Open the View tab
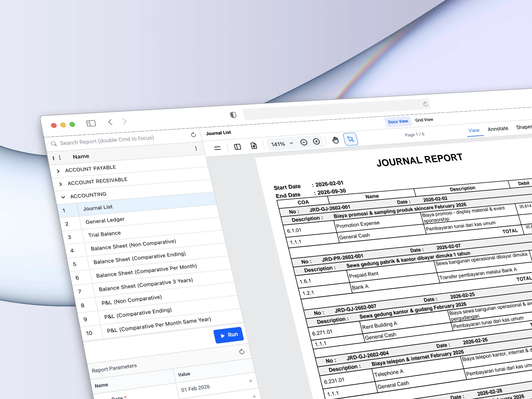The height and width of the screenshot is (399, 532). pos(474,130)
